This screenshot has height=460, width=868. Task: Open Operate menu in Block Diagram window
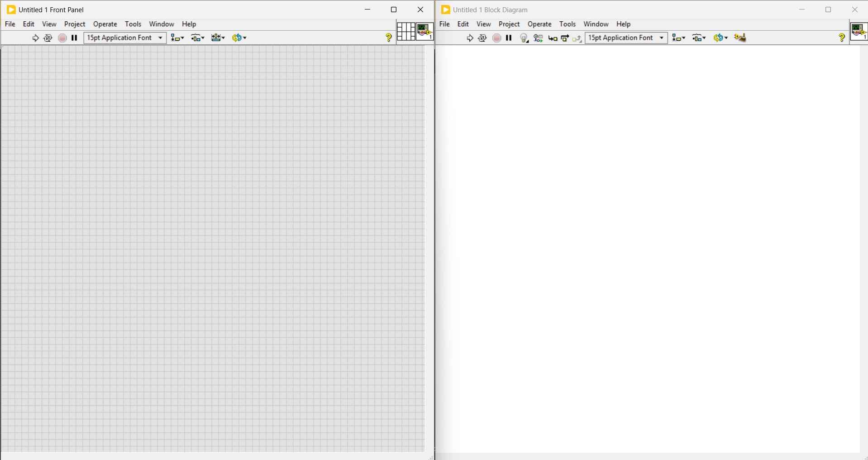(540, 24)
